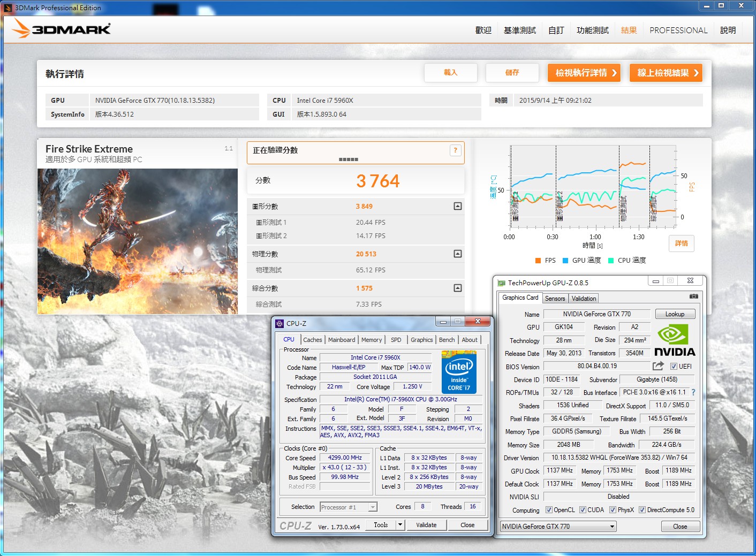Screen dimensions: 756x556
Task: Toggle the CUDA checkbox in GPU-Z
Action: pos(583,510)
